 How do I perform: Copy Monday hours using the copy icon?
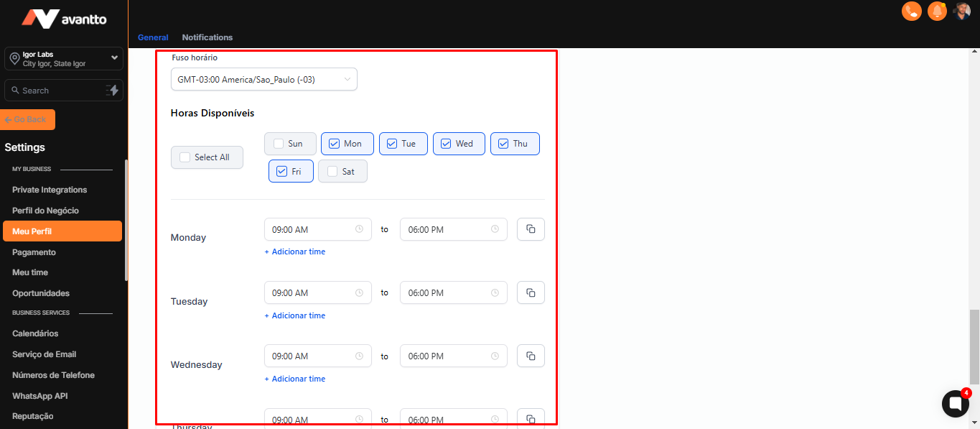click(531, 229)
